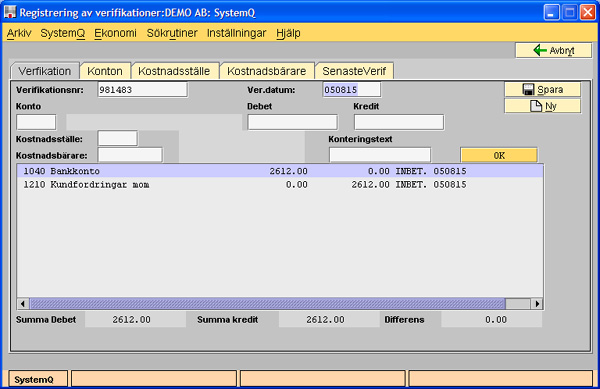Screen dimensions: 600x389
Task: Open the Ekonomi menu
Action: coord(115,33)
